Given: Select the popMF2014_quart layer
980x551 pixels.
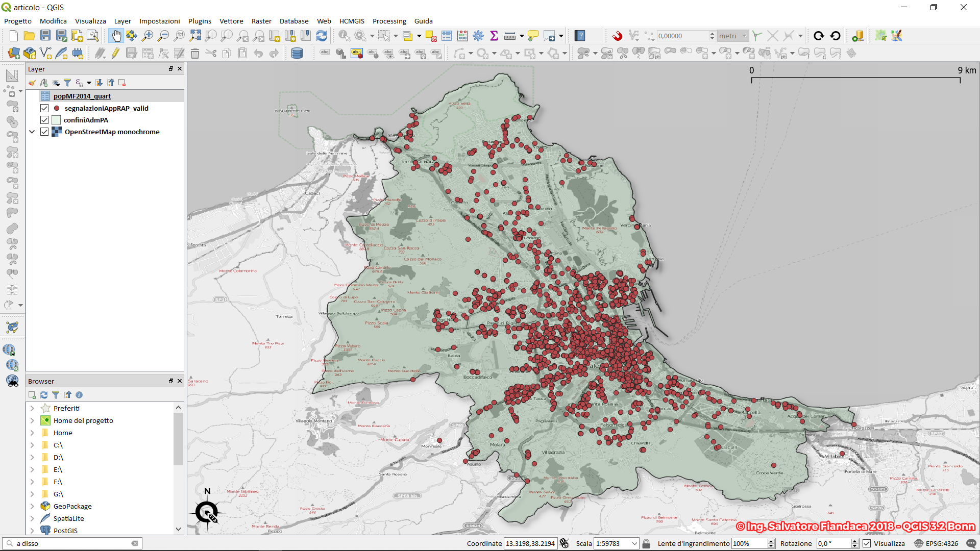Looking at the screenshot, I should 82,96.
